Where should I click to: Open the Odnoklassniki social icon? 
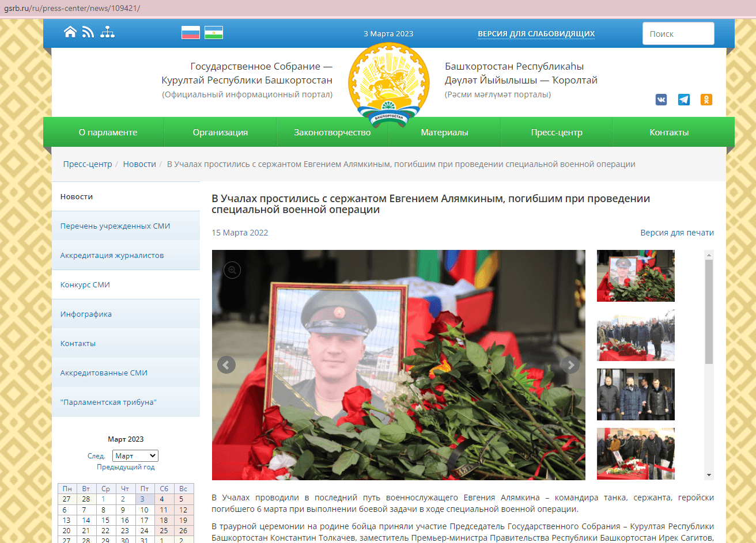click(706, 100)
